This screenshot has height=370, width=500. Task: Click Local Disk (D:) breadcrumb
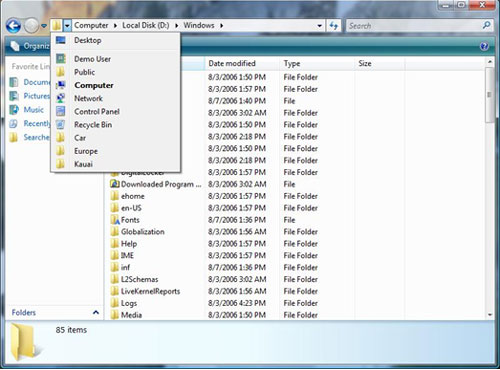coord(146,25)
